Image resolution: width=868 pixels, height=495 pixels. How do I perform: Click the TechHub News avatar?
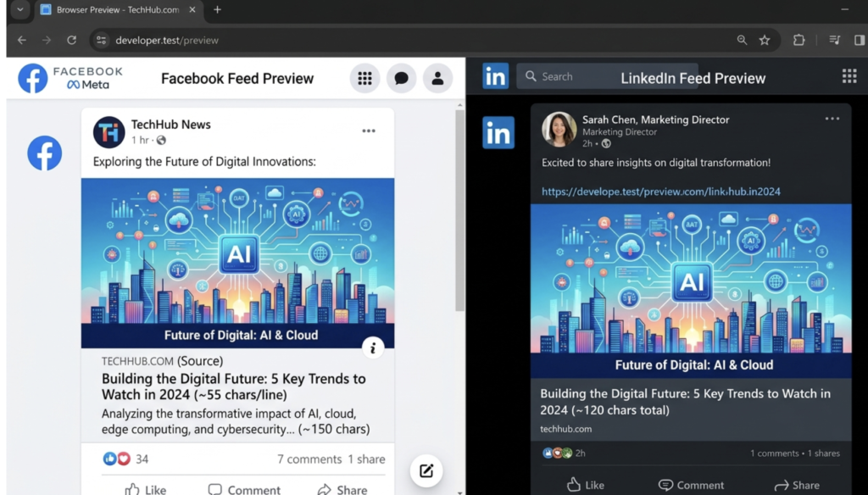coord(109,131)
